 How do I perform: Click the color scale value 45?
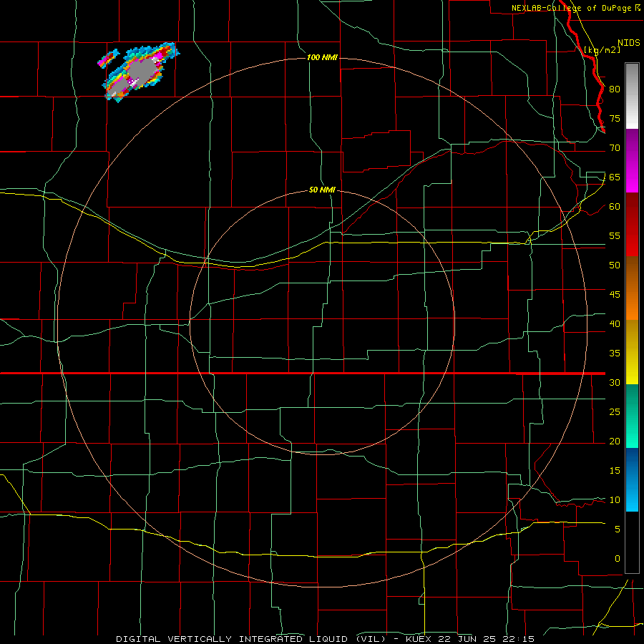click(615, 295)
